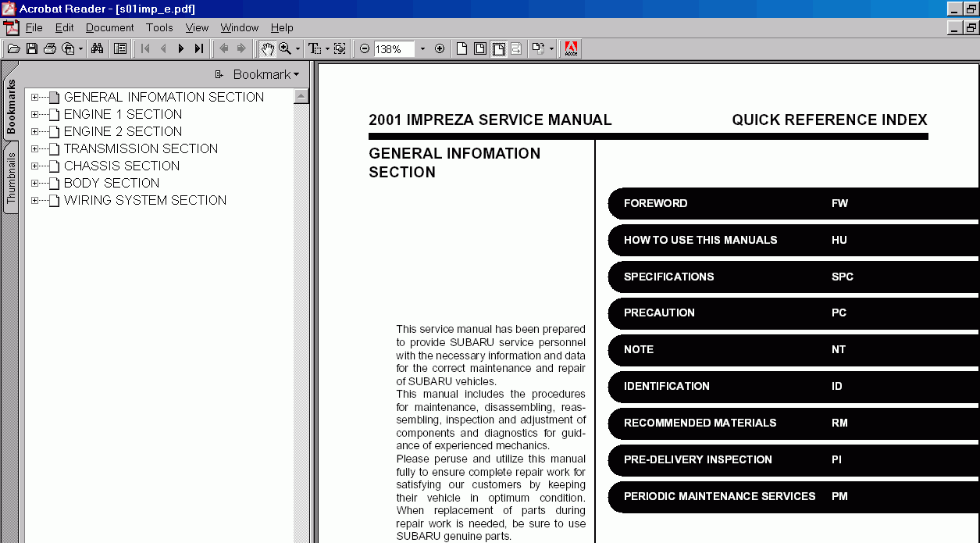This screenshot has height=543, width=980.
Task: Select ENGINE 1 SECTION bookmark label
Action: (x=123, y=114)
